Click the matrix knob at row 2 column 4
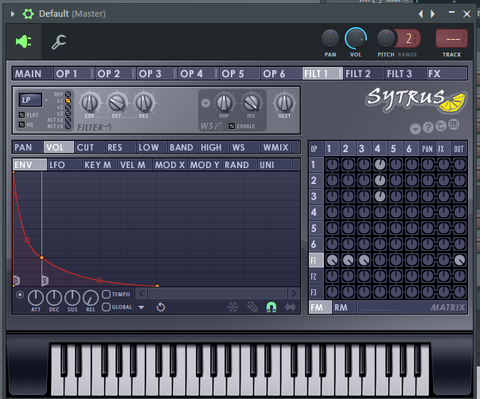Viewport: 480px width, 399px height. click(x=380, y=180)
